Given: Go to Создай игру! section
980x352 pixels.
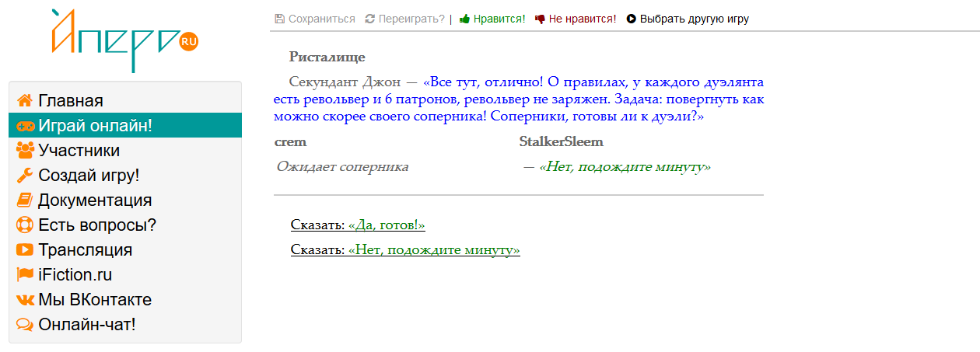Looking at the screenshot, I should point(125,176).
